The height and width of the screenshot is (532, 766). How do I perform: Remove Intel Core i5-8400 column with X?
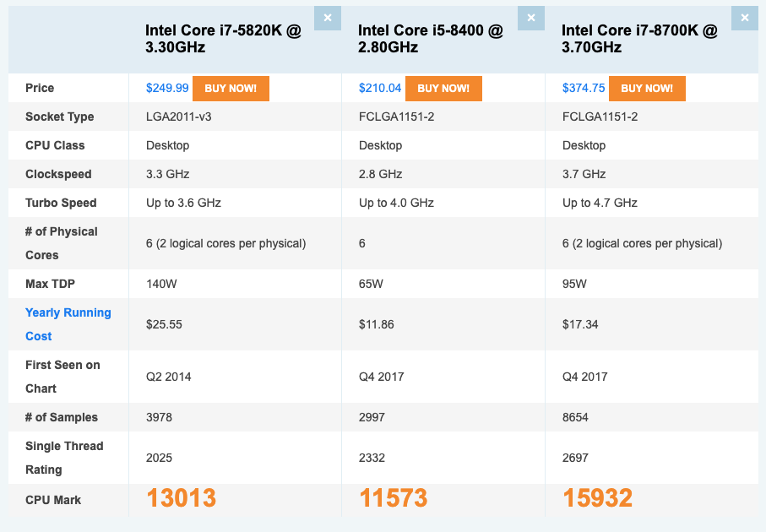[531, 18]
